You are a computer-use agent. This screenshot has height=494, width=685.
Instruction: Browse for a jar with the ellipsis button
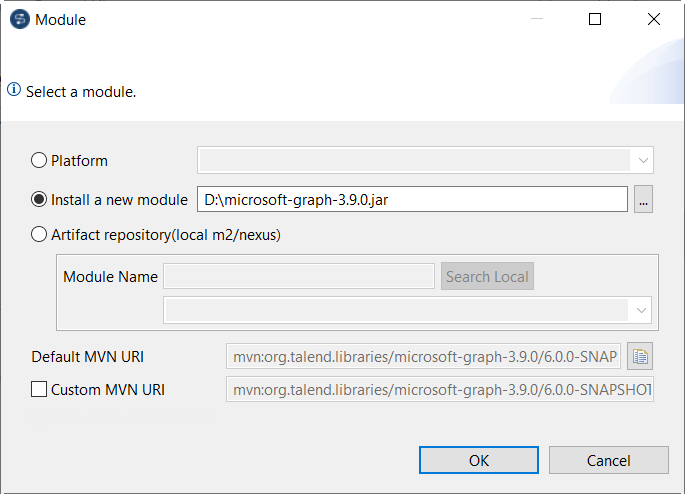click(x=643, y=199)
